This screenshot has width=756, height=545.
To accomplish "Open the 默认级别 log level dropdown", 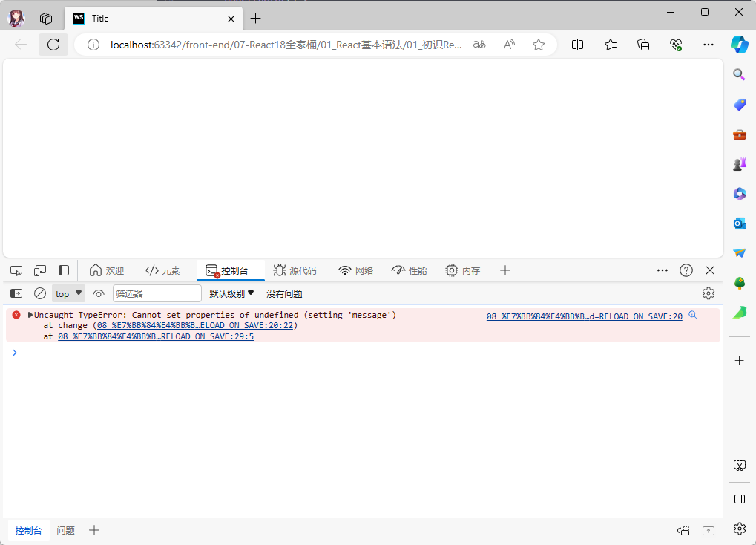I will pyautogui.click(x=231, y=293).
